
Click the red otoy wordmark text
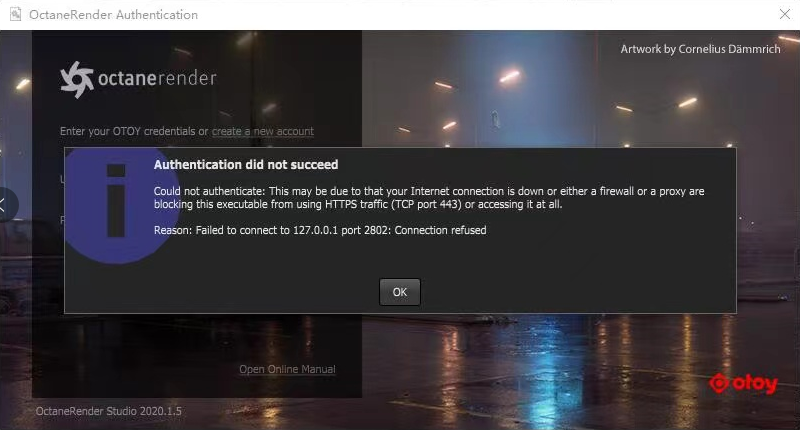(x=755, y=384)
